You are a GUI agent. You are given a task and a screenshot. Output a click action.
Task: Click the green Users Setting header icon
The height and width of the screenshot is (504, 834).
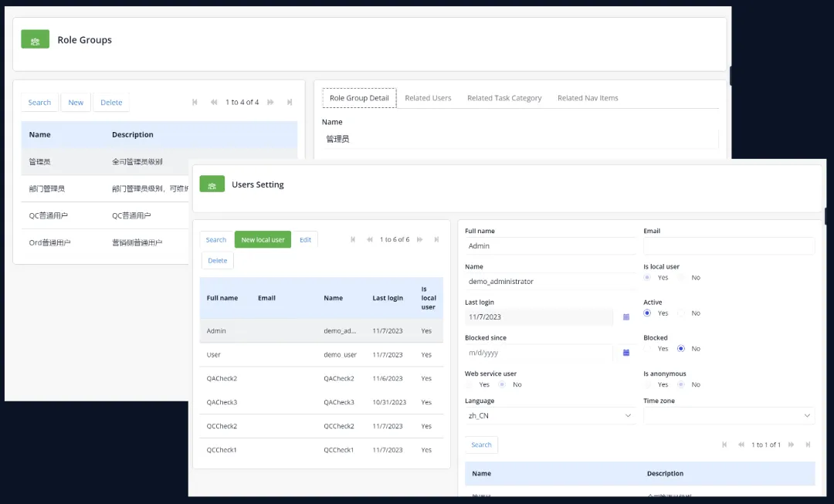pyautogui.click(x=212, y=184)
